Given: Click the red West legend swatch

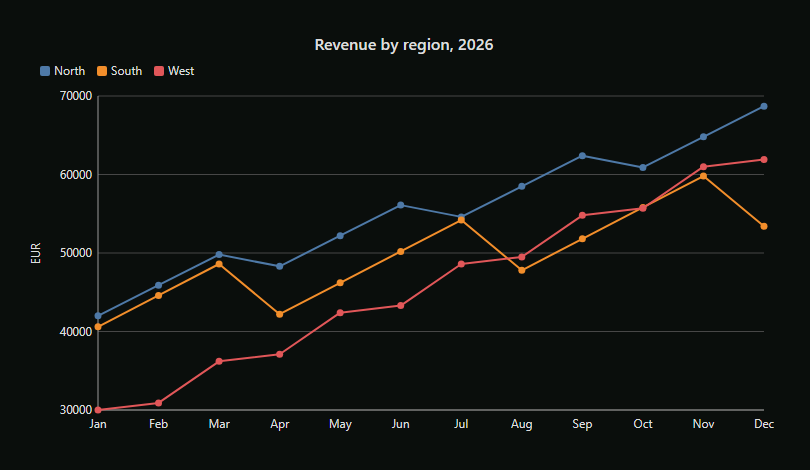Looking at the screenshot, I should [x=159, y=71].
